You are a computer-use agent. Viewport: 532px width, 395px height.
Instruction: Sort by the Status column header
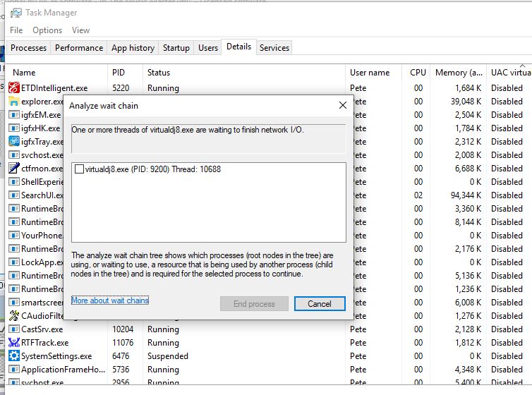[x=244, y=72]
